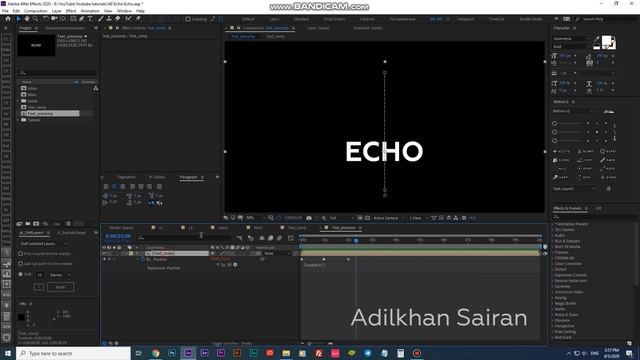Select the Eraser tool
Screen dimensions: 640x360
(x=118, y=19)
